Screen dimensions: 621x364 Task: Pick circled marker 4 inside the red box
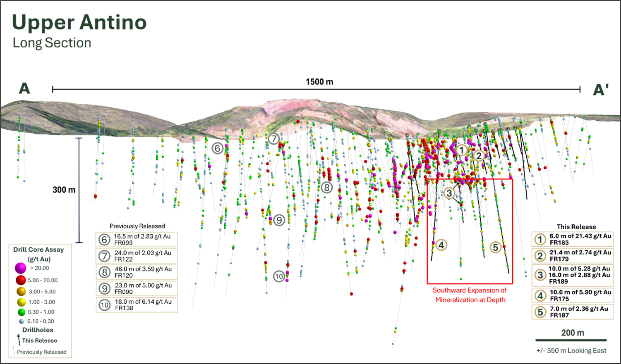point(441,245)
